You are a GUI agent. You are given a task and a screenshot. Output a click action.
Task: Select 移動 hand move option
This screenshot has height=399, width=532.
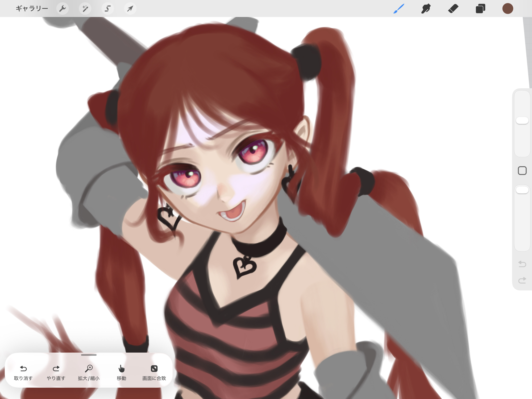pos(121,372)
